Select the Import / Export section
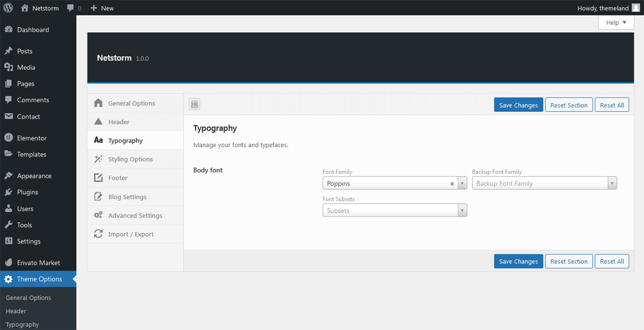Image resolution: width=644 pixels, height=330 pixels. tap(131, 234)
